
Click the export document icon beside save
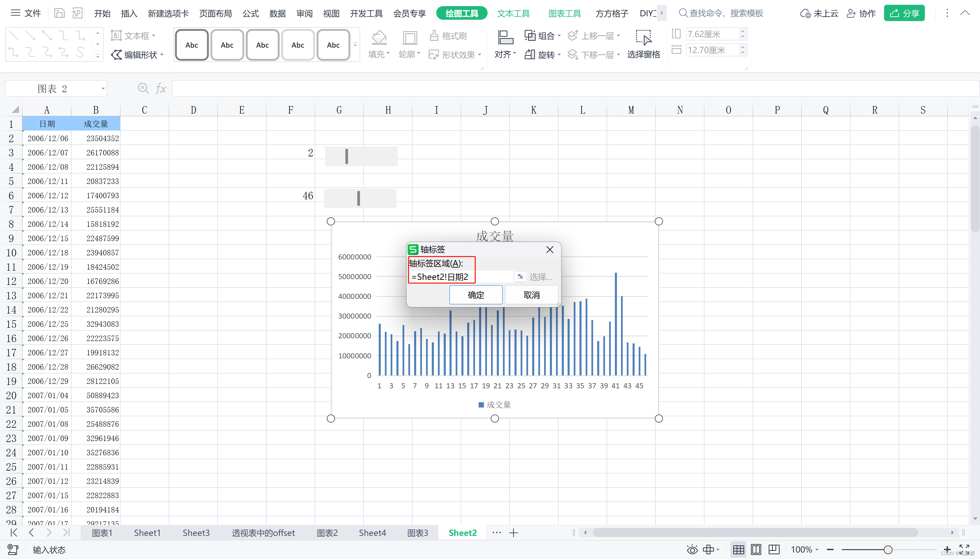pyautogui.click(x=77, y=13)
